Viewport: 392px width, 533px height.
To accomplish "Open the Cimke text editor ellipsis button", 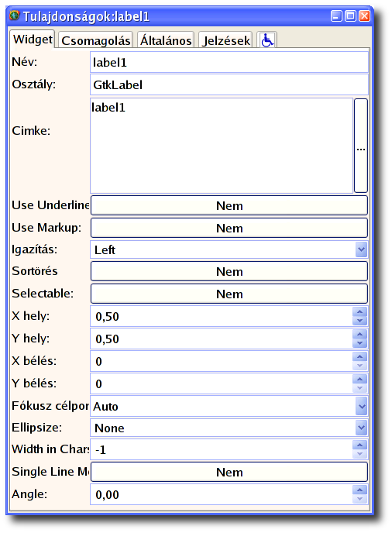I will pos(361,146).
